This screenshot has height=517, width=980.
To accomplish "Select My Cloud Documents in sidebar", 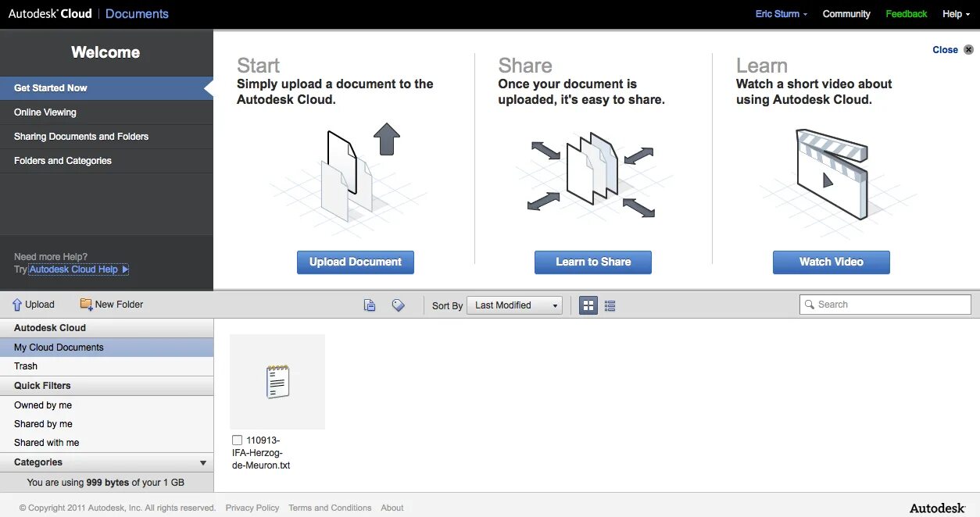I will click(106, 348).
